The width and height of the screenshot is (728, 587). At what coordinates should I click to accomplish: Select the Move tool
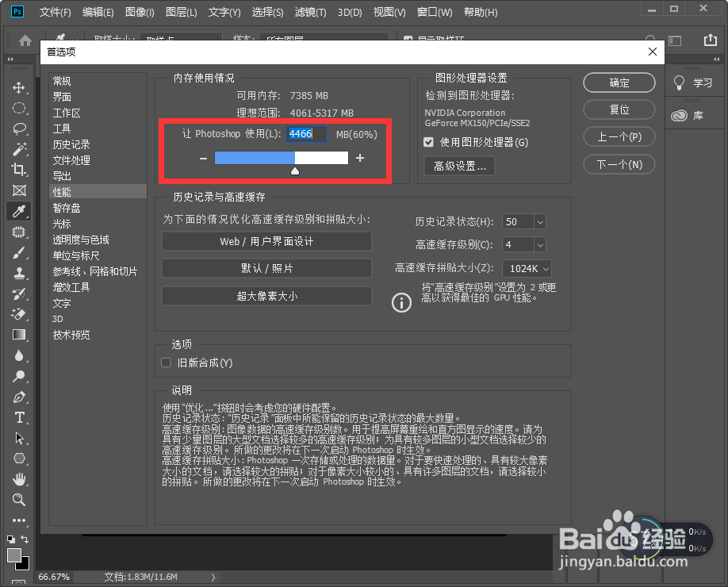tap(18, 88)
